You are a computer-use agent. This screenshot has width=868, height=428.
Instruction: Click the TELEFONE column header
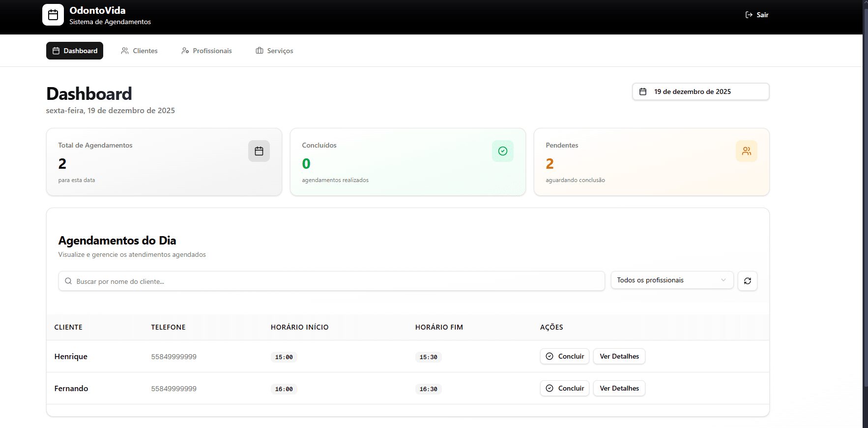click(x=168, y=327)
